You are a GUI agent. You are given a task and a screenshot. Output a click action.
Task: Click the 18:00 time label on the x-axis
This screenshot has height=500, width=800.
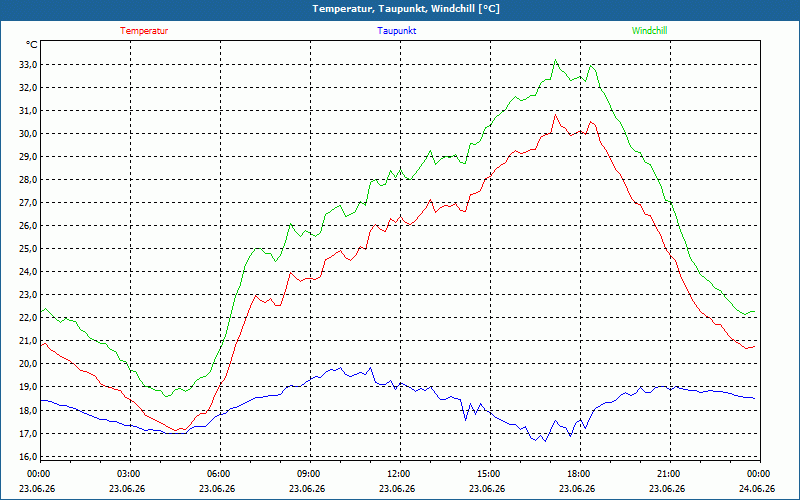[x=577, y=474]
